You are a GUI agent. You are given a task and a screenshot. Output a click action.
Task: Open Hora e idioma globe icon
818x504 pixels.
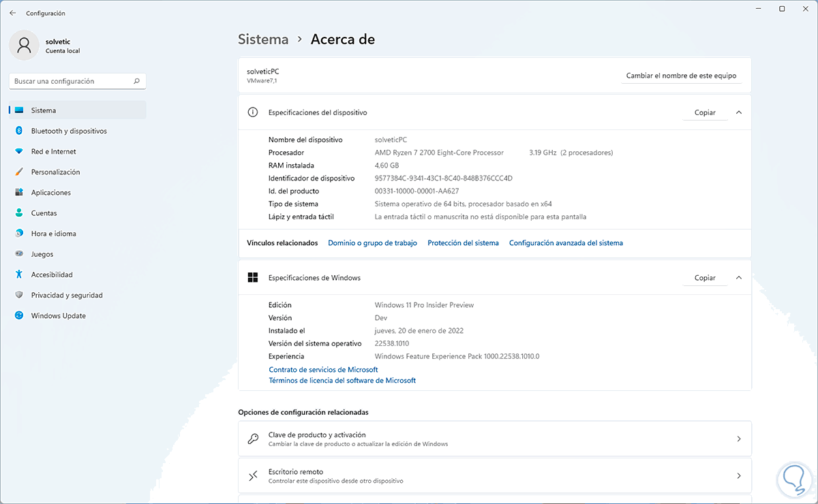18,234
